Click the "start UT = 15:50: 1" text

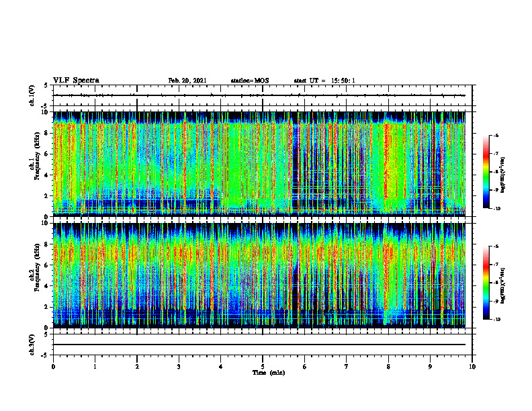tap(324, 81)
